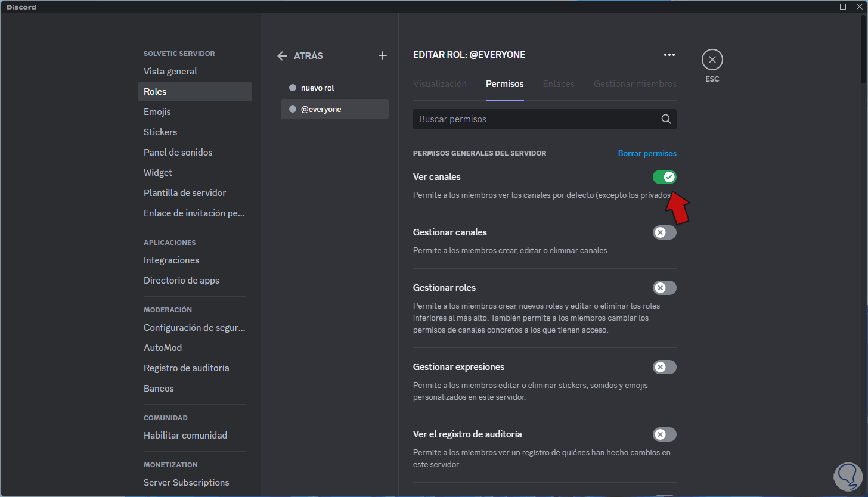The height and width of the screenshot is (497, 868).
Task: Click the gray dot beside @everyone
Action: [x=293, y=109]
